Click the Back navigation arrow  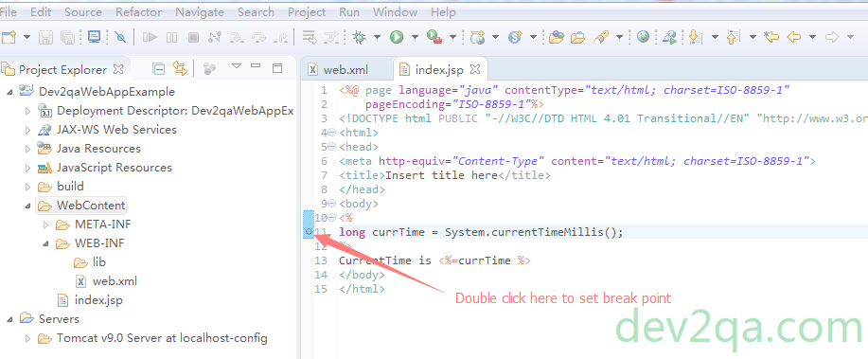[x=794, y=37]
